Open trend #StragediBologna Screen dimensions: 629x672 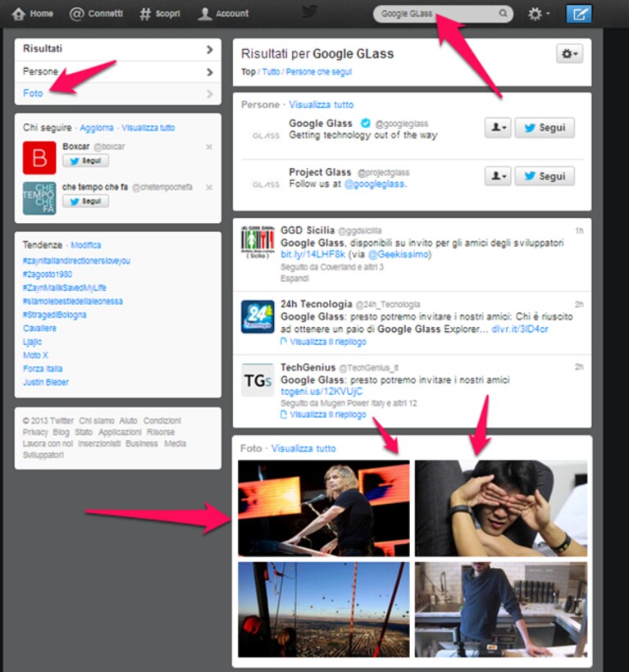point(54,315)
